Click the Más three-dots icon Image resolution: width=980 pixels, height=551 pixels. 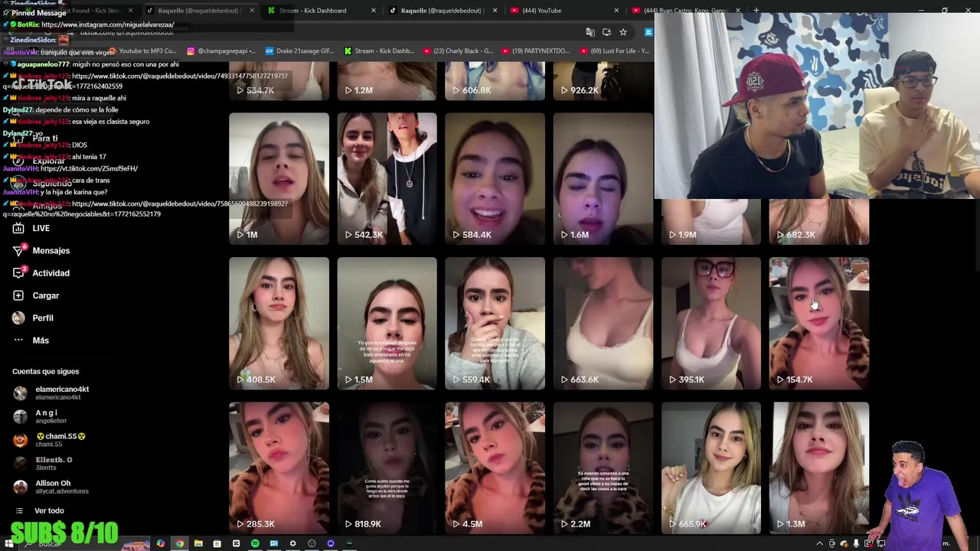(x=18, y=340)
